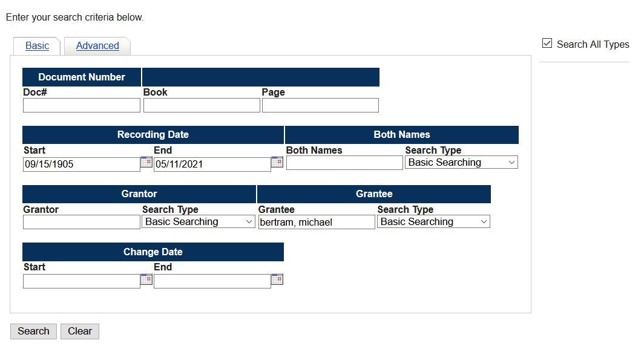644x349 pixels.
Task: Focus the Book input field
Action: (202, 105)
